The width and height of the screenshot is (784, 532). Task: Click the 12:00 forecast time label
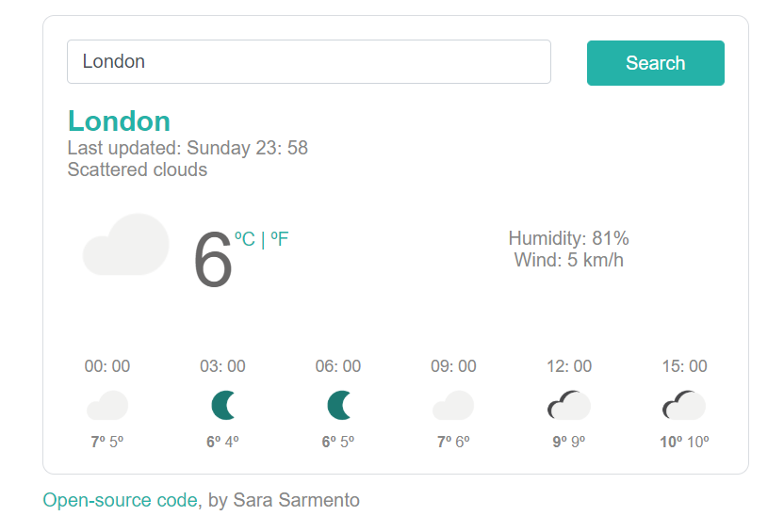click(569, 366)
